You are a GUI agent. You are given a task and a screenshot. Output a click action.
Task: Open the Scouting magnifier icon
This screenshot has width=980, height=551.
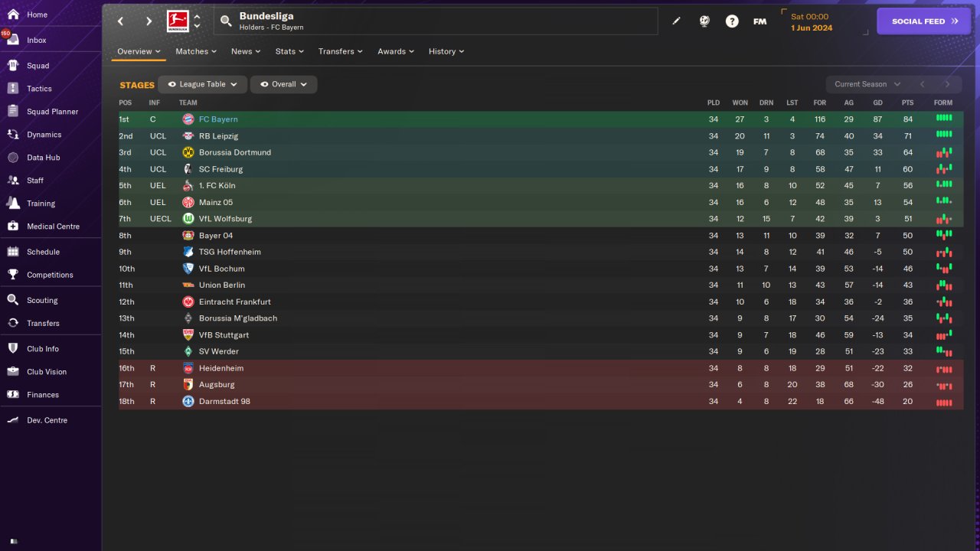click(13, 300)
